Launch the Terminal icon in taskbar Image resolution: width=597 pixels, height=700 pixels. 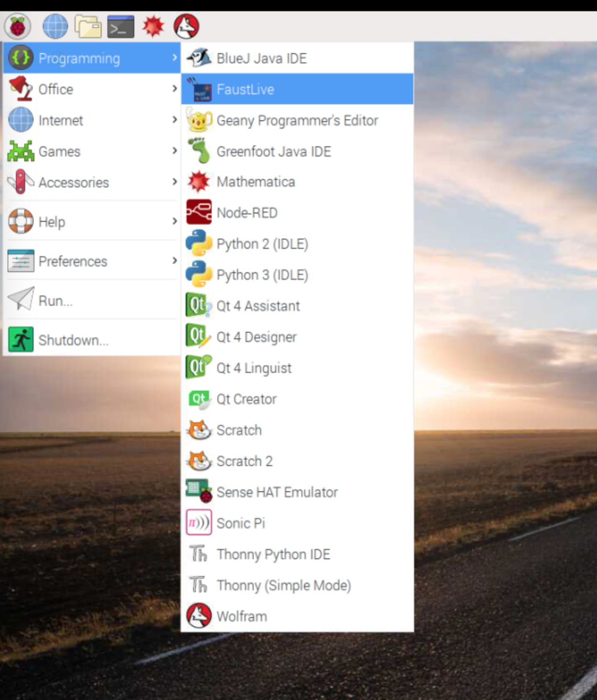(x=121, y=27)
